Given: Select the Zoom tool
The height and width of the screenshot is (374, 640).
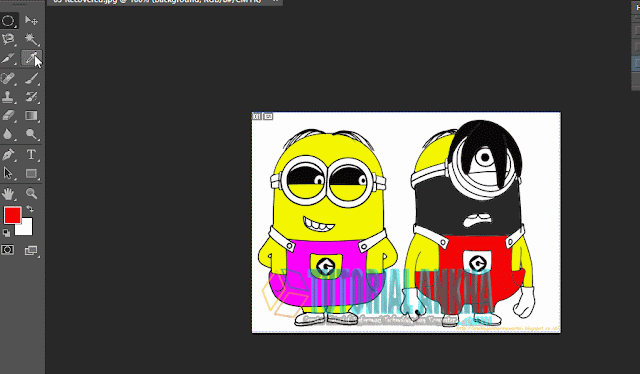Looking at the screenshot, I should click(x=31, y=193).
